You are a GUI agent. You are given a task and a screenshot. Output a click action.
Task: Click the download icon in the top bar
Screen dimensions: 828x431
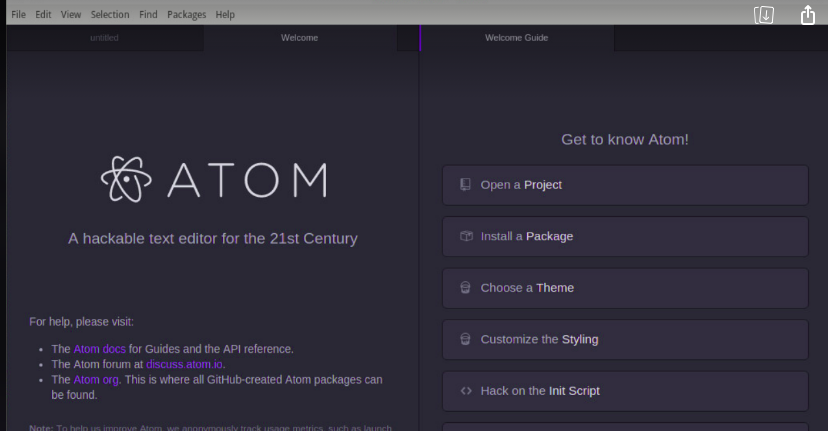[x=764, y=14]
